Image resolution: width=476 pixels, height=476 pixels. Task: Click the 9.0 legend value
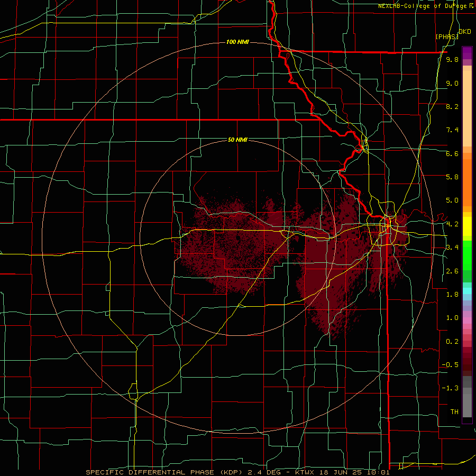(452, 83)
